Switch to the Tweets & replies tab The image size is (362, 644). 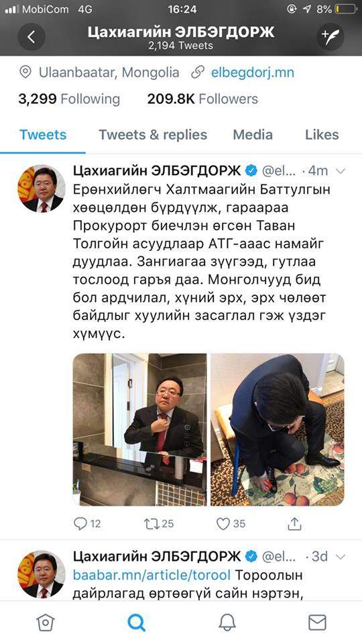pos(153,135)
